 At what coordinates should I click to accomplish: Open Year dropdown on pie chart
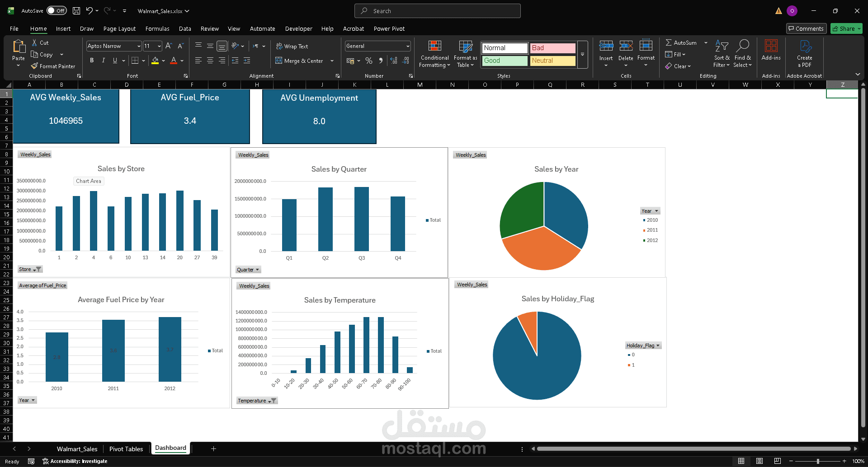point(650,211)
